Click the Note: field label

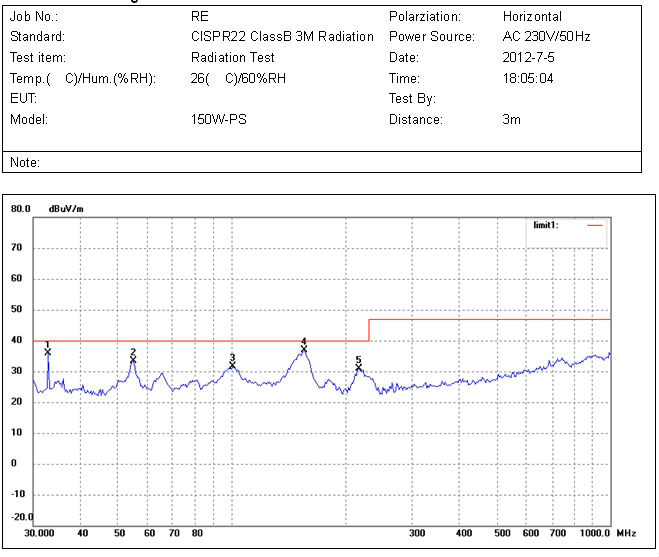tap(25, 162)
